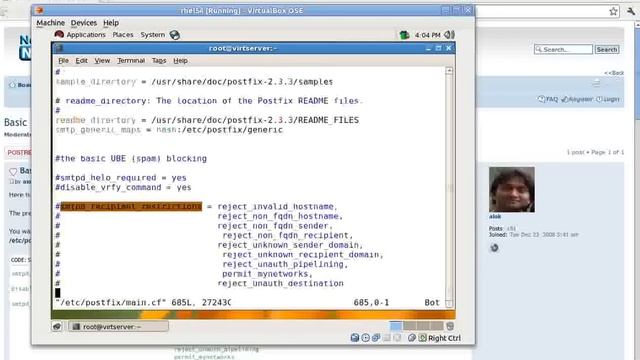Open the terminal File menu
Image resolution: width=640 pixels, height=360 pixels.
coord(63,61)
